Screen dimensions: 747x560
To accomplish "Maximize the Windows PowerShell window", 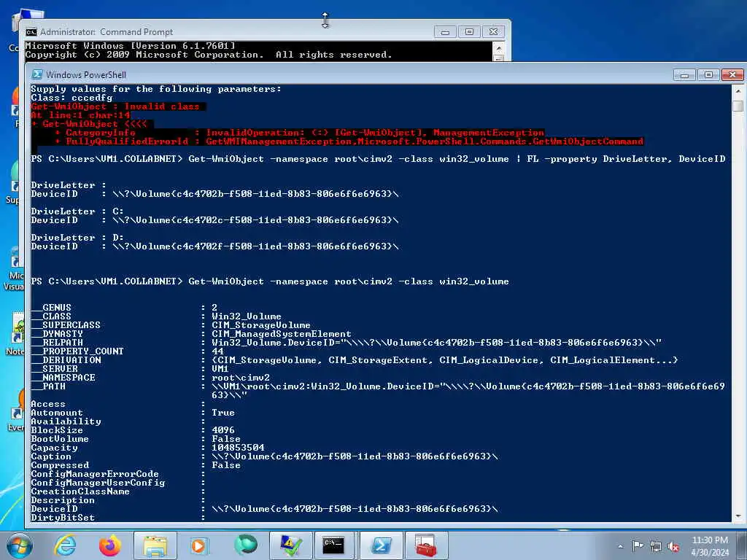I will point(708,75).
